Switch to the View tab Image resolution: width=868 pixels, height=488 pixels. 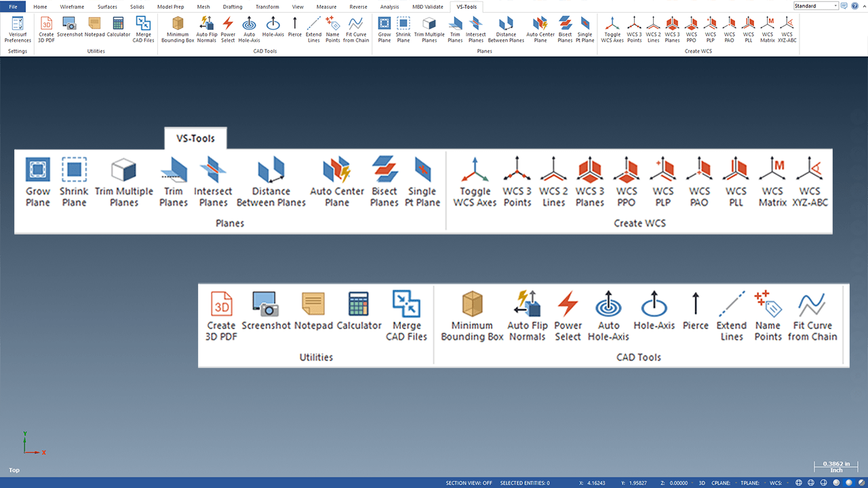(298, 7)
